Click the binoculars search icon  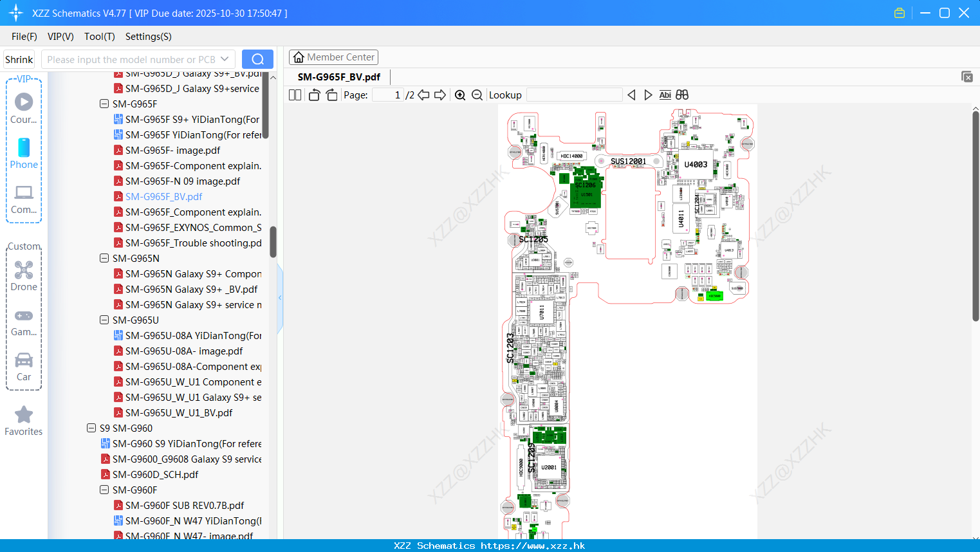pos(682,95)
